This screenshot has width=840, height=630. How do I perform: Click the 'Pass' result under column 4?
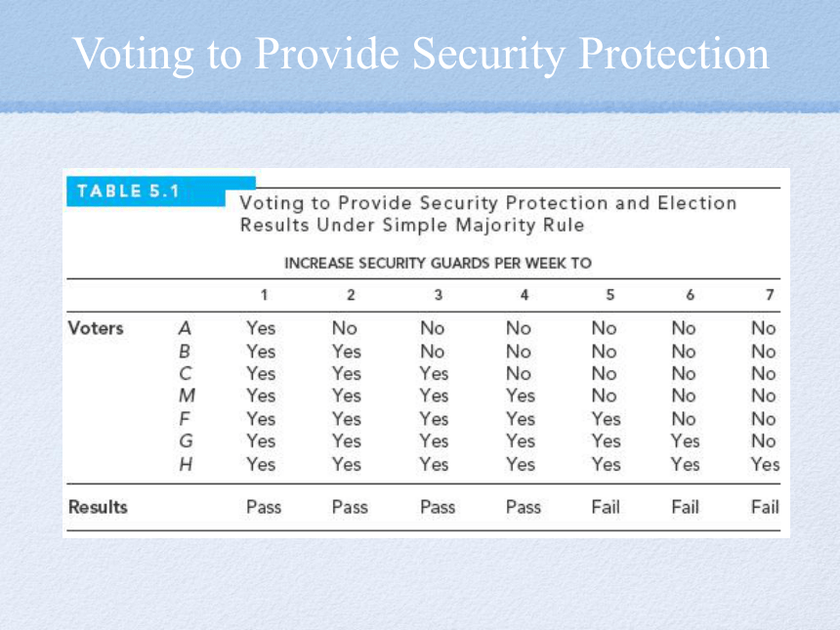524,507
